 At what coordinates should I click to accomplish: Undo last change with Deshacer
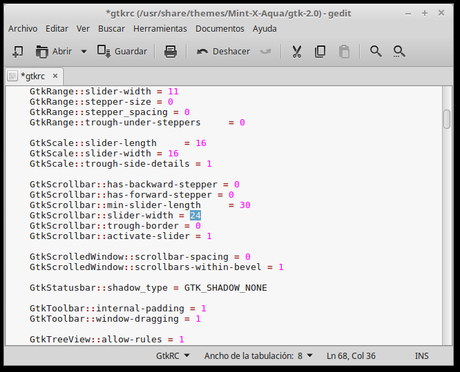[223, 52]
